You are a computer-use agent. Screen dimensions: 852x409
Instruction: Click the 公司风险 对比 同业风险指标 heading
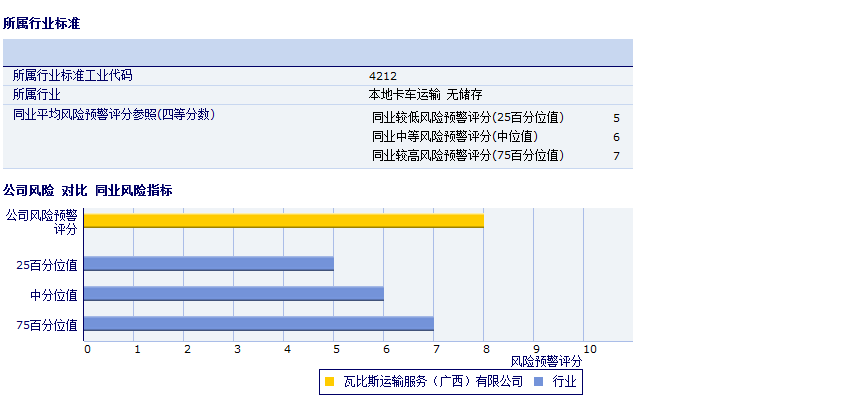coord(88,190)
